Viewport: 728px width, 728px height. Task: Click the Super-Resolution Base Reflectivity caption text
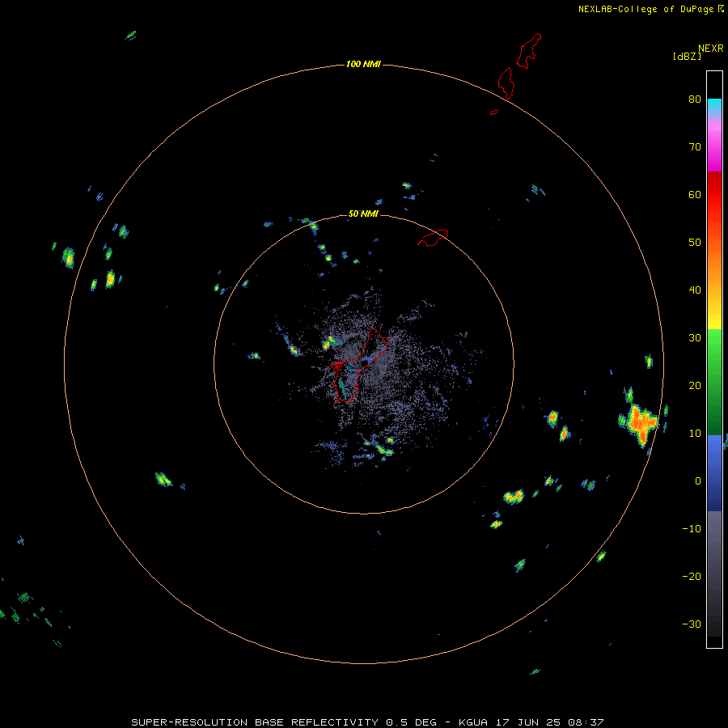click(367, 722)
